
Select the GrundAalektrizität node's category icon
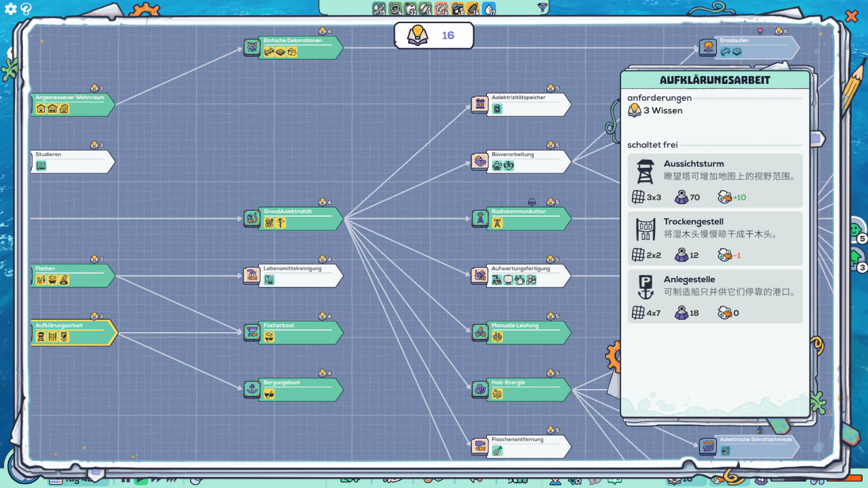click(252, 218)
